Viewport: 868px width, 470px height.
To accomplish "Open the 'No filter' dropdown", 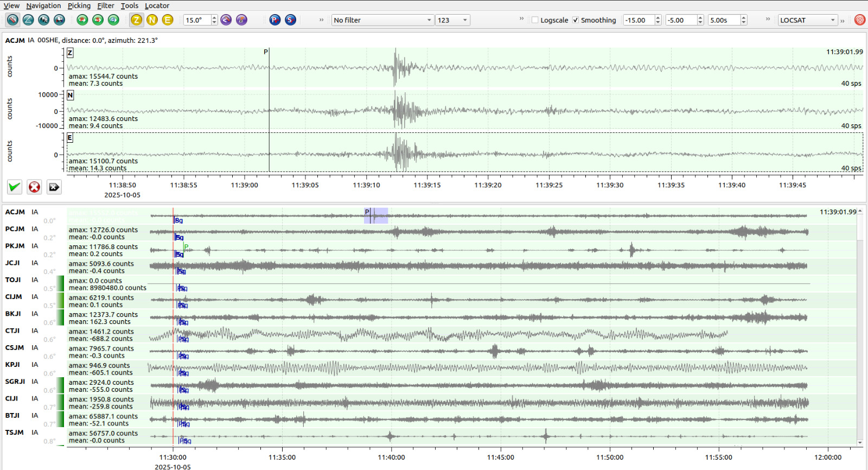I will coord(382,20).
